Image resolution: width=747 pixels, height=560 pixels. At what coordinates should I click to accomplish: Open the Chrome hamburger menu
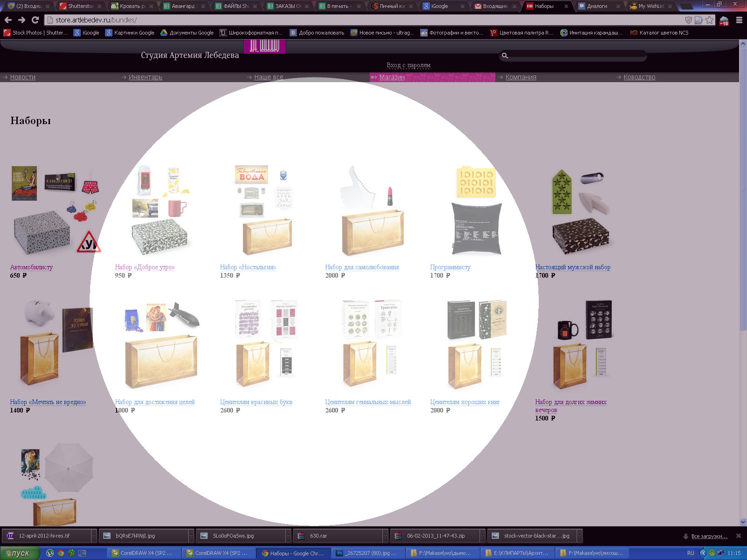[x=739, y=20]
